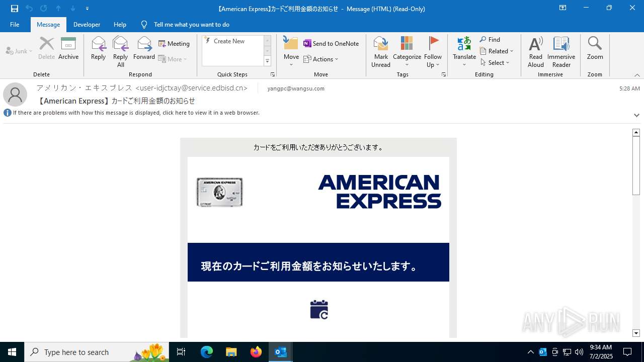Click the AMERICAN EXPRESS logo
This screenshot has height=362, width=644.
(380, 192)
